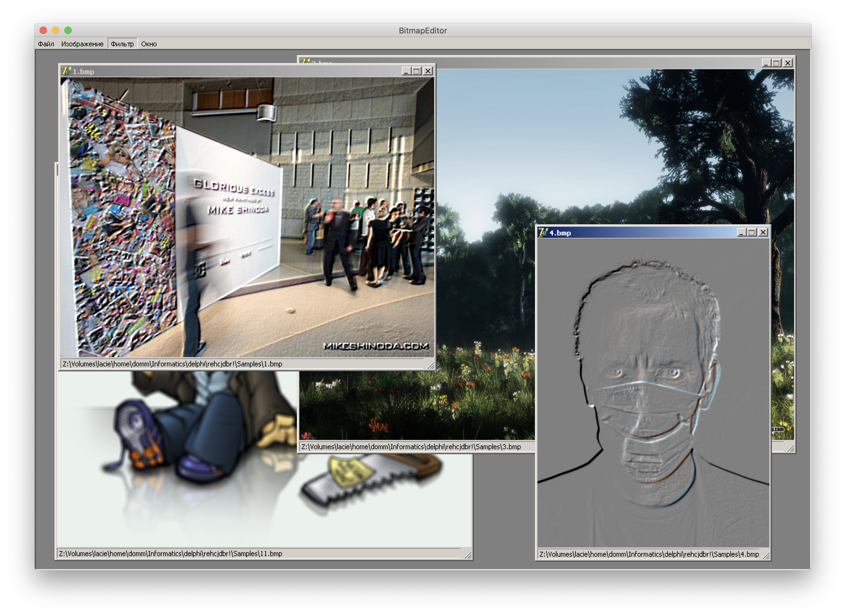Close the 3.bmp forest image window
This screenshot has width=846, height=616.
(x=788, y=63)
